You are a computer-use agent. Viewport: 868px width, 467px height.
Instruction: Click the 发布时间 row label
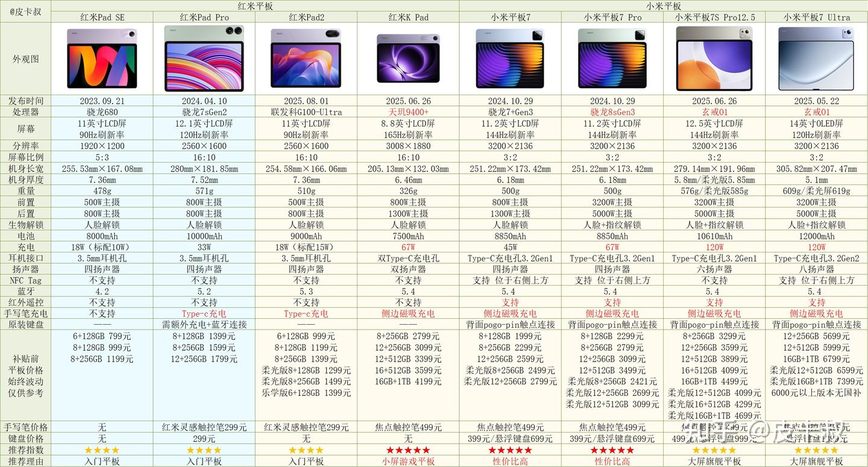26,101
